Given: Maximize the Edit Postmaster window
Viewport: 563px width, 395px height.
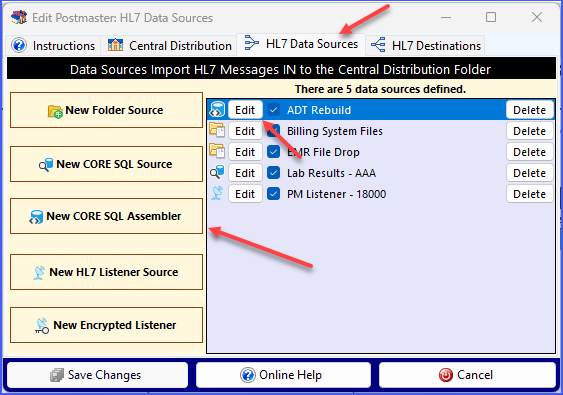Looking at the screenshot, I should (491, 17).
